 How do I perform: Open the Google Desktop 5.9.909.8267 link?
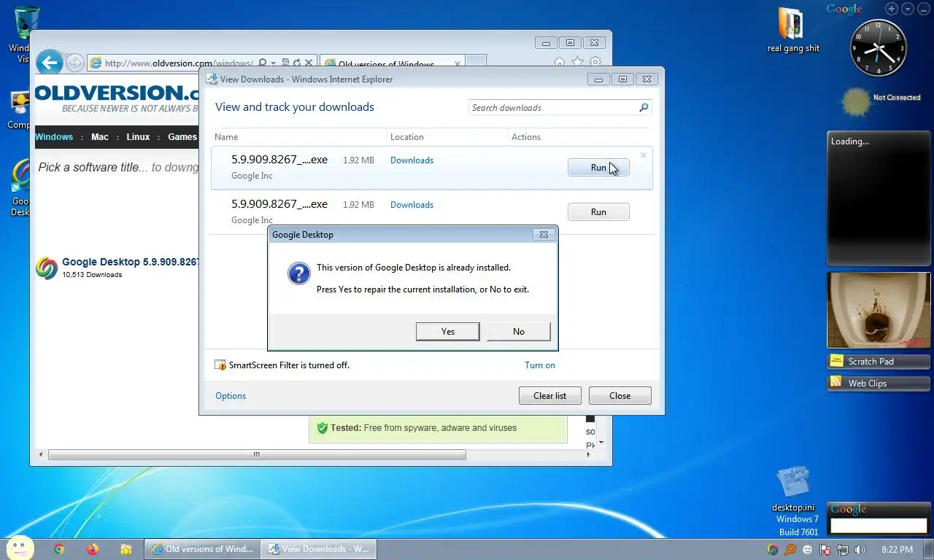coord(130,262)
